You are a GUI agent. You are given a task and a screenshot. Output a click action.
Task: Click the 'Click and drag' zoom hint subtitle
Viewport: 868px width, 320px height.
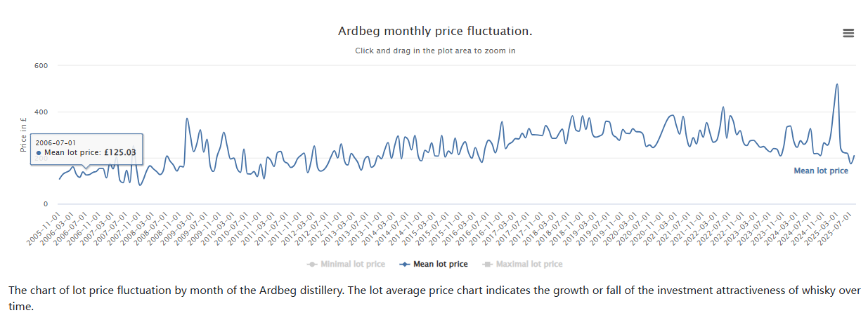[435, 51]
